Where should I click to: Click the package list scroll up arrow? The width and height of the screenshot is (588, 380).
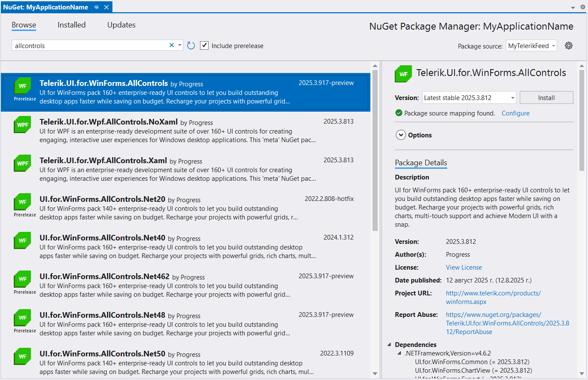pyautogui.click(x=375, y=66)
